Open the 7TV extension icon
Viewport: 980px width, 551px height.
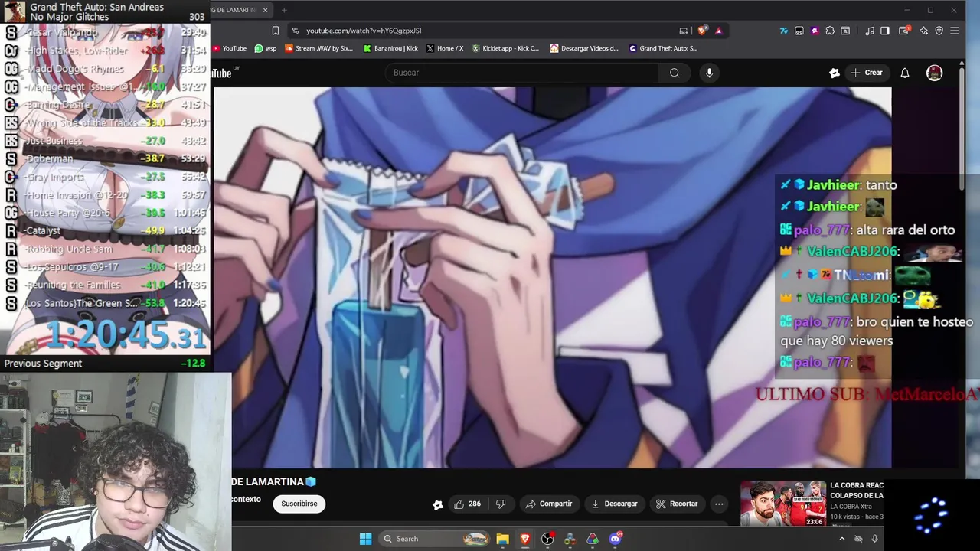click(784, 31)
